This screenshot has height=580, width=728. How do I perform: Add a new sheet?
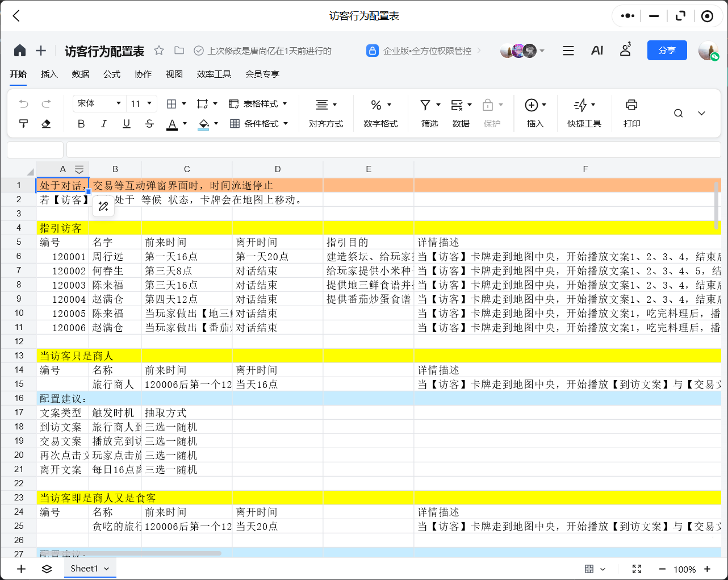tap(21, 569)
